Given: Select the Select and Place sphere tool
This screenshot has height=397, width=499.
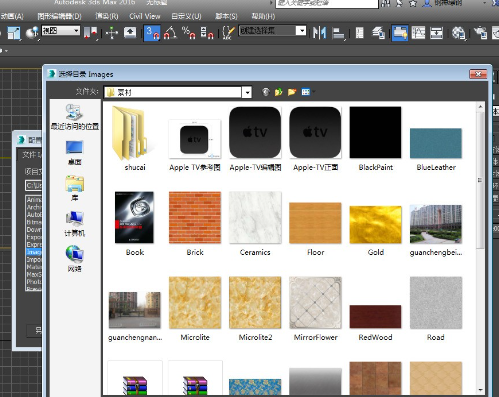Looking at the screenshot, I should (32, 33).
